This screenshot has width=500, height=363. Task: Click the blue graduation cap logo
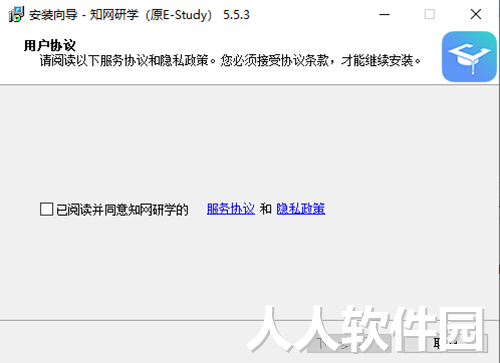click(x=469, y=57)
